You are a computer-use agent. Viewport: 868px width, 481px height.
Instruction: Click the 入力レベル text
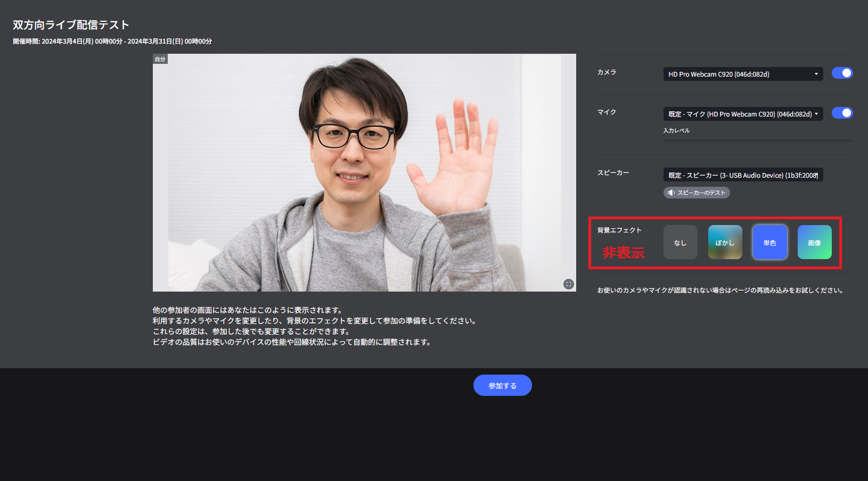coord(676,130)
